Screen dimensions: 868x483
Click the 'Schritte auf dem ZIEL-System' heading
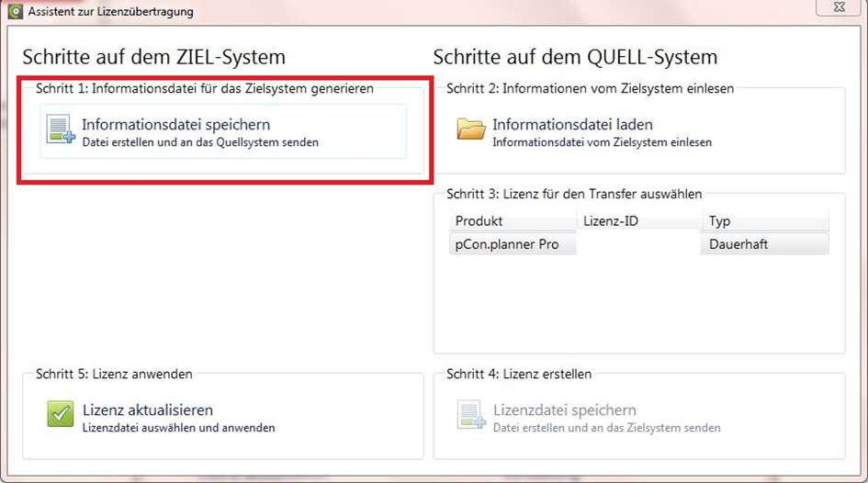(154, 57)
